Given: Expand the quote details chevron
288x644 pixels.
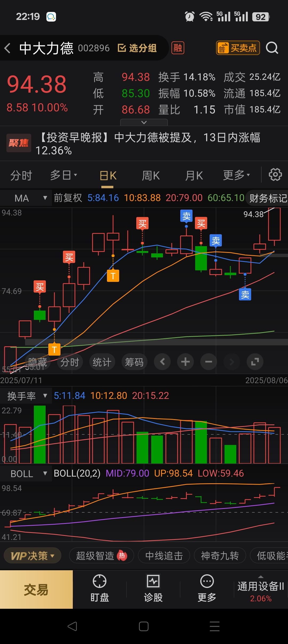Looking at the screenshot, I should click(x=144, y=122).
